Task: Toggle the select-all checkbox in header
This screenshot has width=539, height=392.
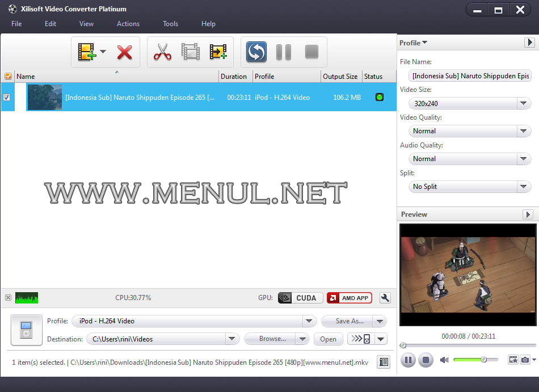Action: click(x=9, y=76)
